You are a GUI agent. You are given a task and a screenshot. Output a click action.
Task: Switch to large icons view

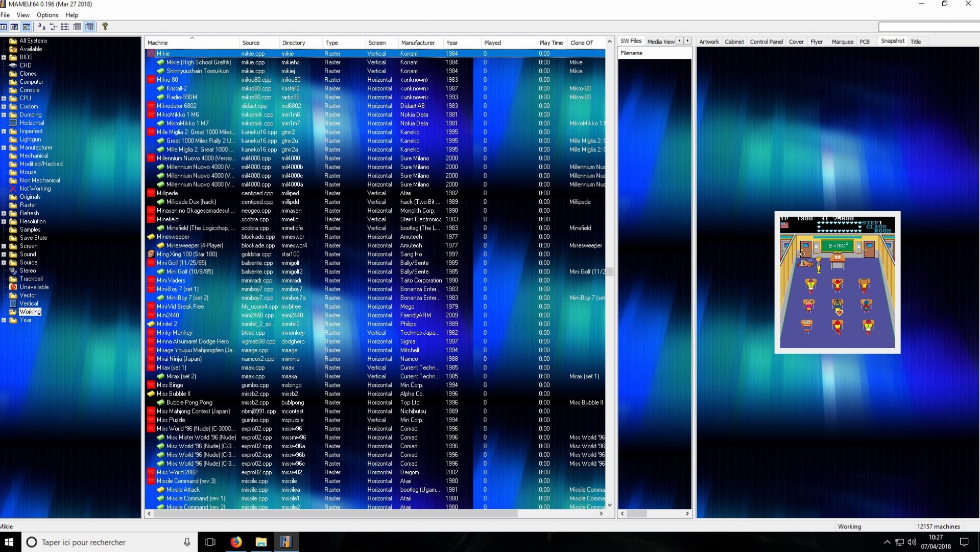tap(42, 27)
